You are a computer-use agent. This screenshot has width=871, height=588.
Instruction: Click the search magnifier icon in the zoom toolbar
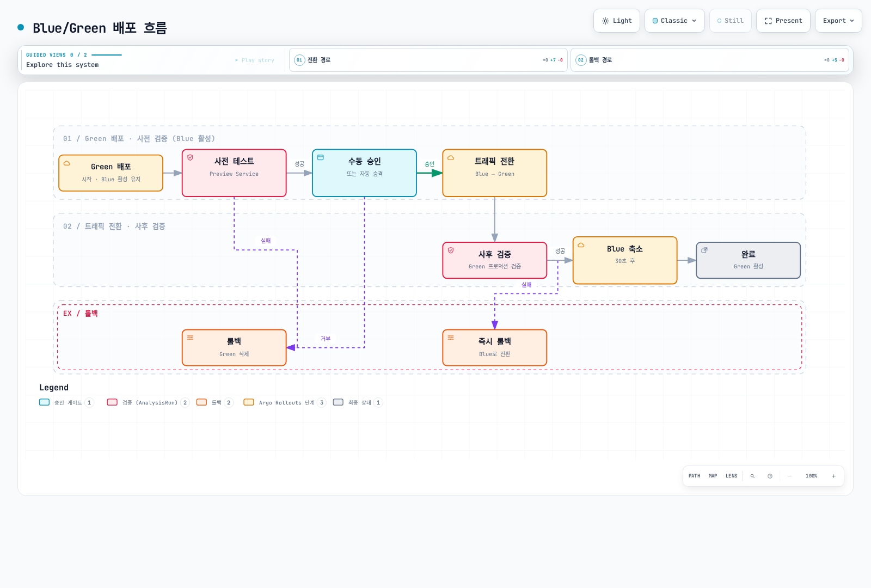pos(752,476)
